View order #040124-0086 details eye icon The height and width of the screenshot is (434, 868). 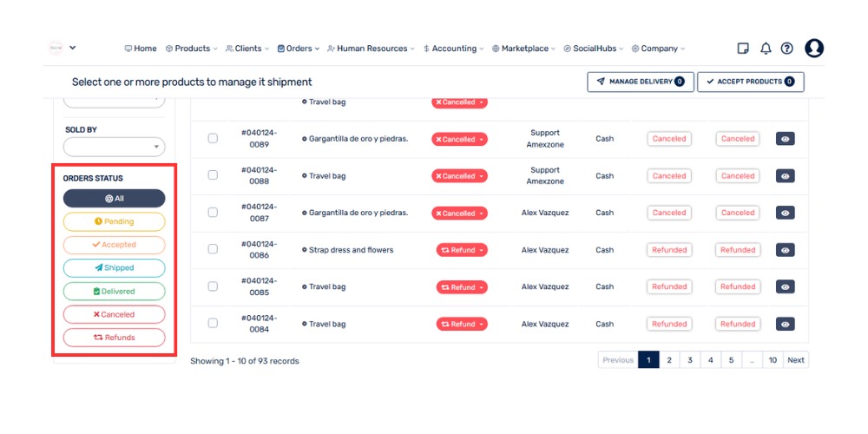click(x=785, y=250)
